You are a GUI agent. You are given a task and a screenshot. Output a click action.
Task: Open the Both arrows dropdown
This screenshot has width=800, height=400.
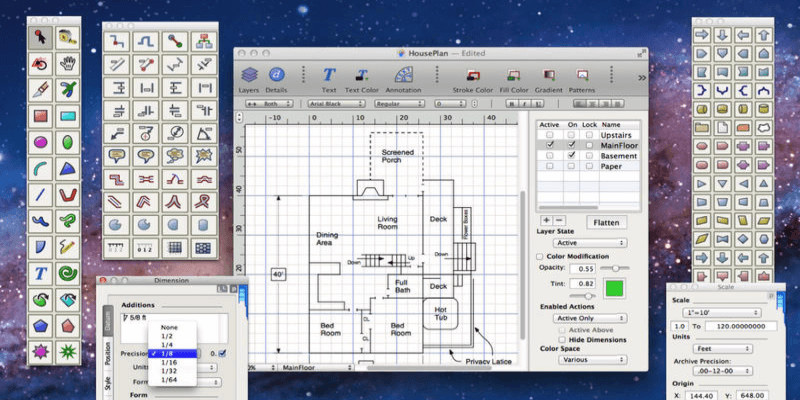(x=269, y=104)
